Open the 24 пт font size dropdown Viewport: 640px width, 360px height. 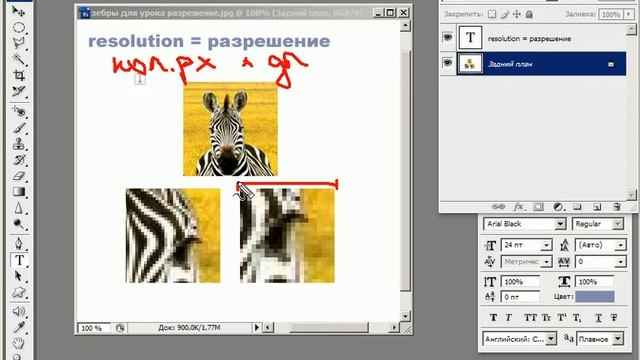pyautogui.click(x=546, y=245)
